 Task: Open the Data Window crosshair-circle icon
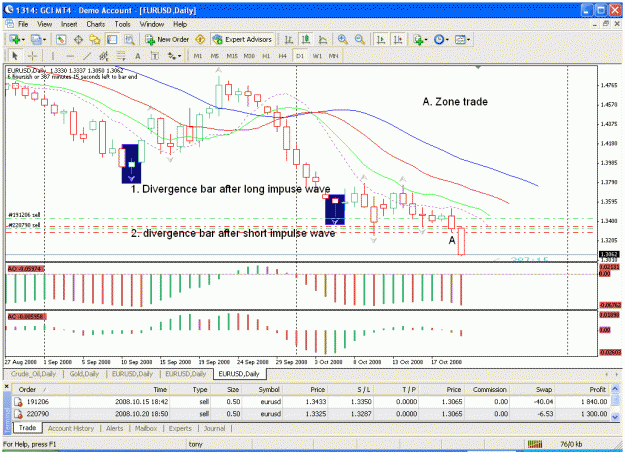pyautogui.click(x=79, y=39)
